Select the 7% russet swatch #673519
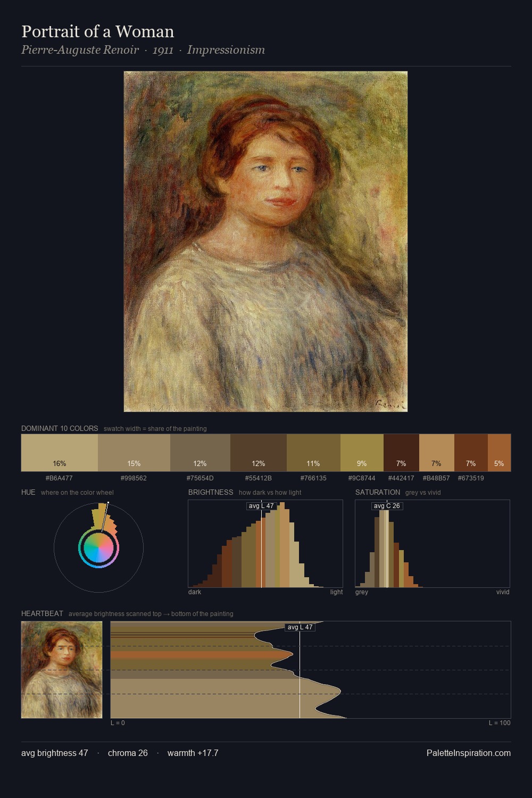532x798 pixels. click(471, 453)
